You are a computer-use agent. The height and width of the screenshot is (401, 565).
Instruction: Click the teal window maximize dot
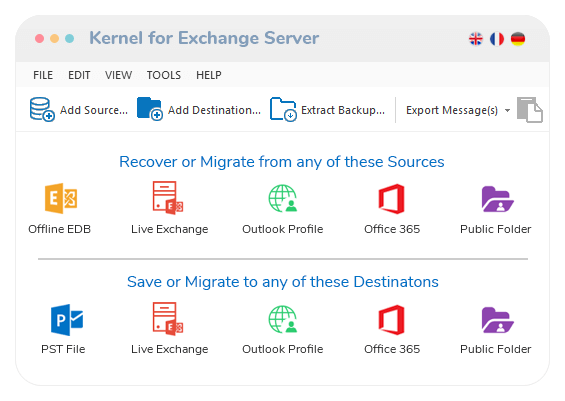70,39
